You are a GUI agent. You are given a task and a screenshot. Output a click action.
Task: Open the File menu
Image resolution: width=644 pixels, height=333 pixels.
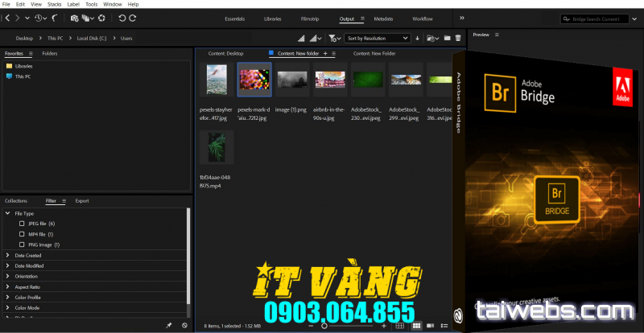coord(6,4)
